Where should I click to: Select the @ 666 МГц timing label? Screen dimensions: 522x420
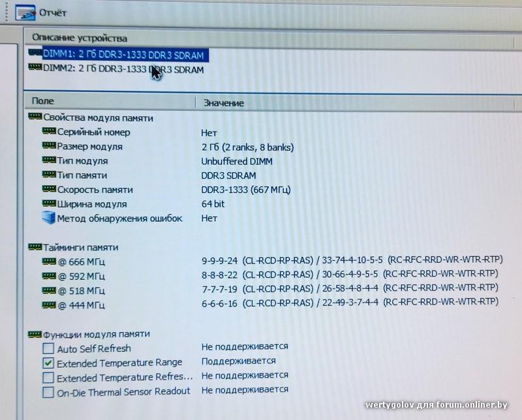[82, 262]
